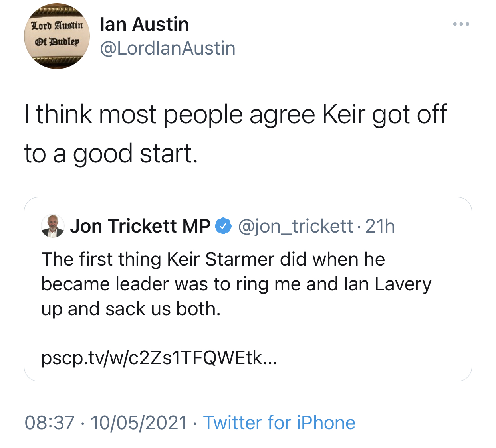Open Ian Austin's profile via display name
This screenshot has height=448, width=496.
click(x=144, y=24)
